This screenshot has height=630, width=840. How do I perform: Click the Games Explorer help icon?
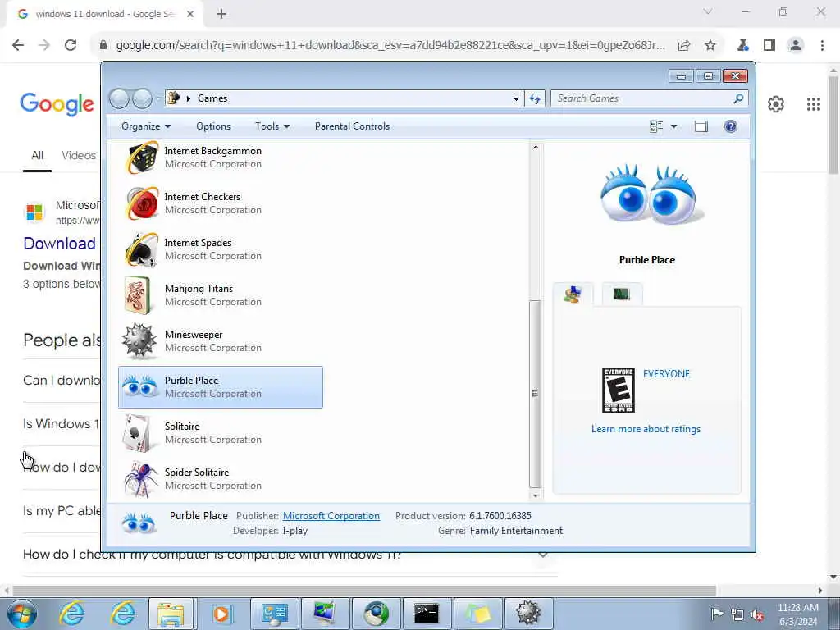click(730, 126)
